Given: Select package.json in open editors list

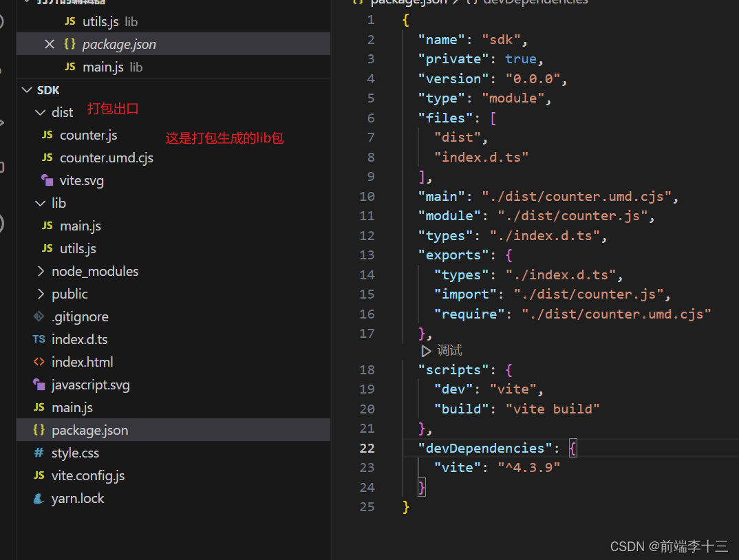Looking at the screenshot, I should point(173,44).
